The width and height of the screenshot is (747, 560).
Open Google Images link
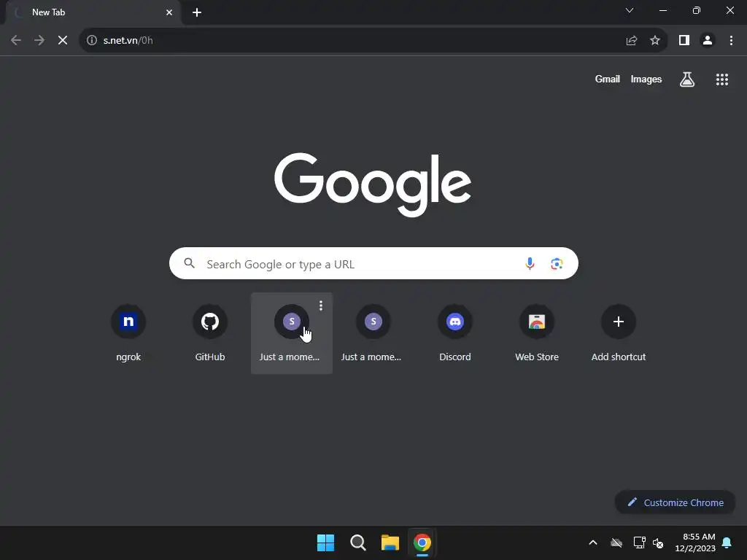pyautogui.click(x=646, y=79)
